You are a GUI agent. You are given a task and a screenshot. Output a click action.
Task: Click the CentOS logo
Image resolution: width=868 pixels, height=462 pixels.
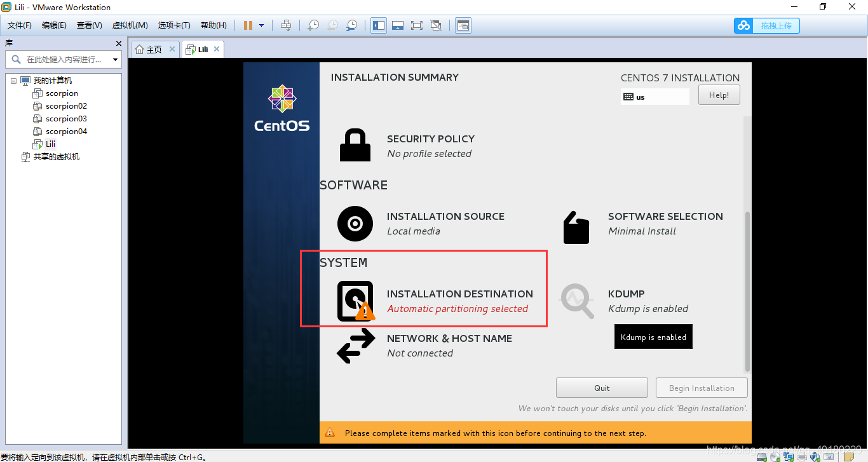pyautogui.click(x=282, y=108)
